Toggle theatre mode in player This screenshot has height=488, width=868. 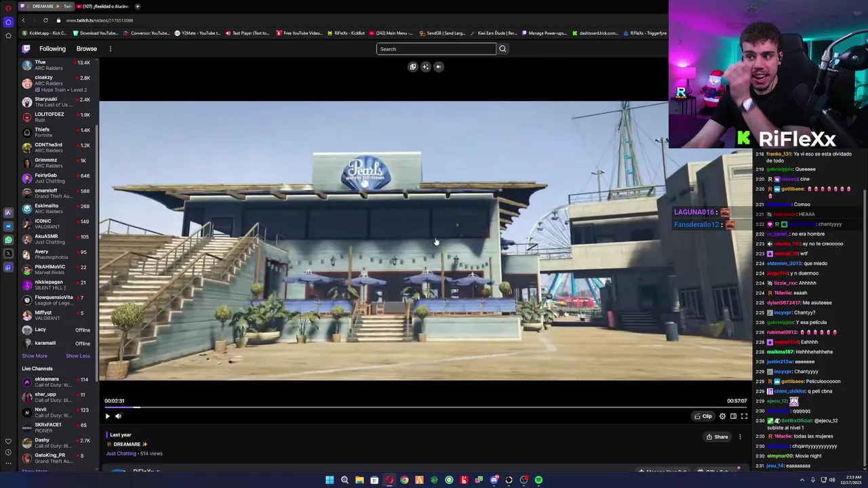tap(733, 416)
